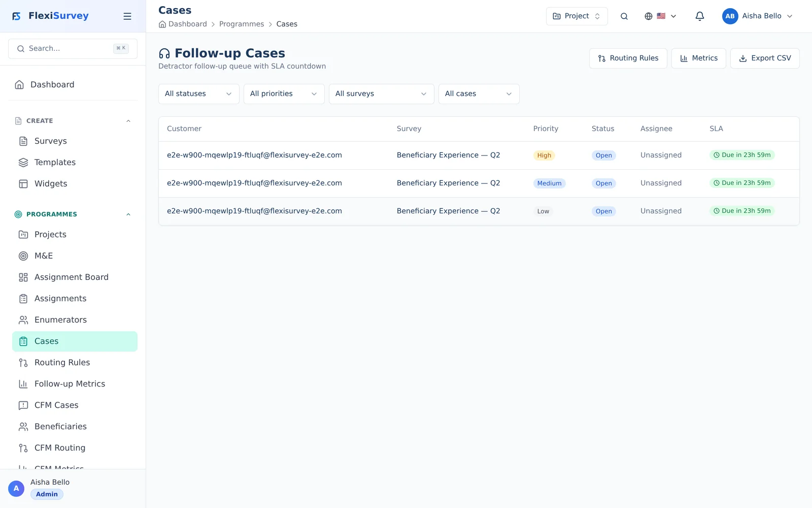Collapse the PROGRAMMES section
Screen dimensions: 812x508
128,214
